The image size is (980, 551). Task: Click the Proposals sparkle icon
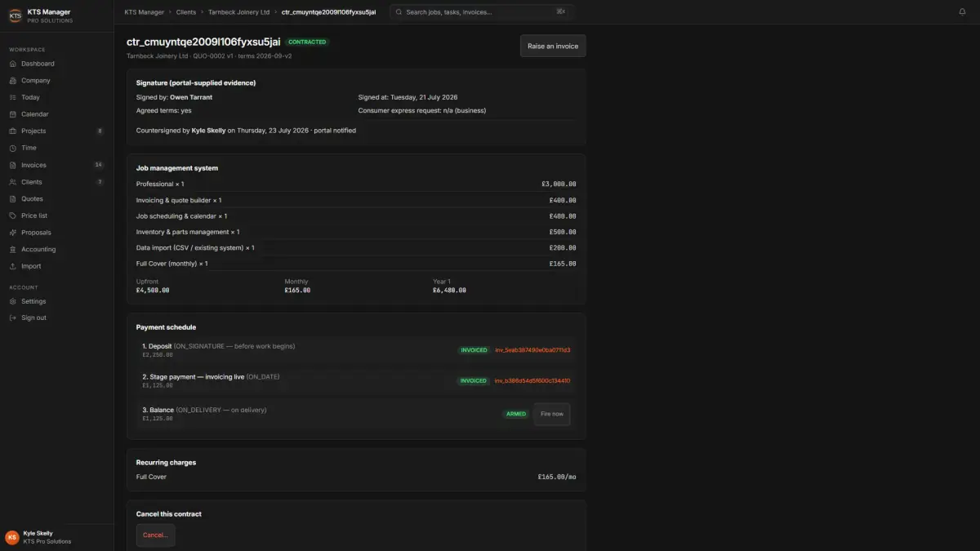coord(13,233)
